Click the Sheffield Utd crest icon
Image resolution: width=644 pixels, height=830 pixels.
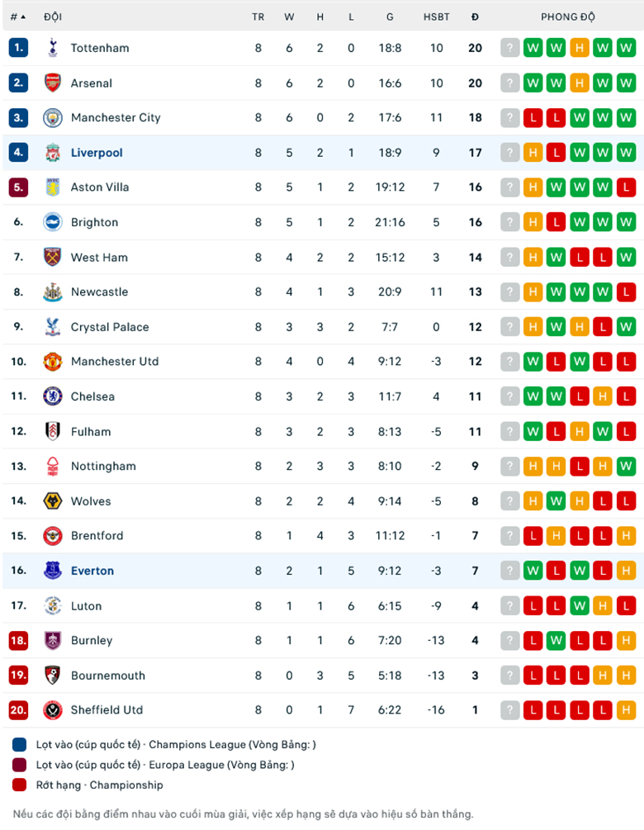[53, 709]
